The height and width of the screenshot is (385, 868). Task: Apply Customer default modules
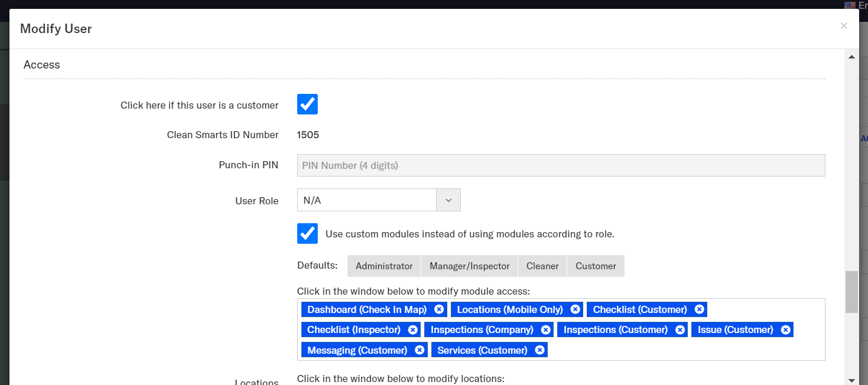coord(596,266)
